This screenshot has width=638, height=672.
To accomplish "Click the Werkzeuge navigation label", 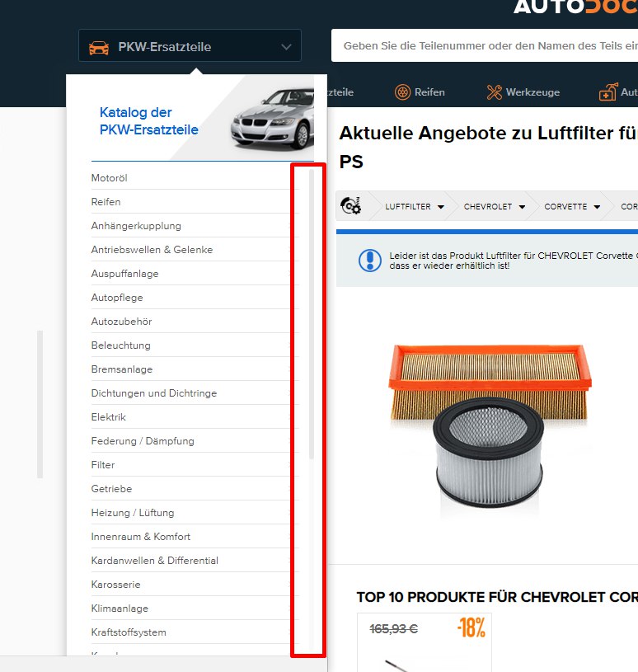I will coord(532,92).
